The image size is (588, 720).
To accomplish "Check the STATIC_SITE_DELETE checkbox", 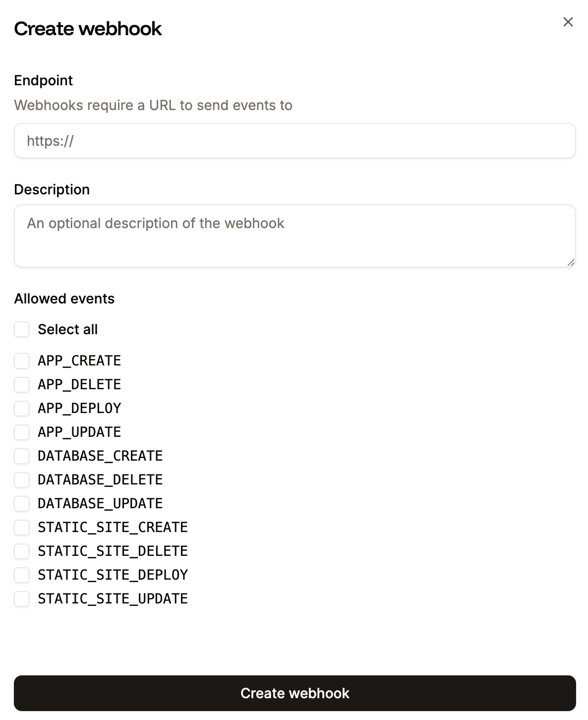I will pos(22,551).
